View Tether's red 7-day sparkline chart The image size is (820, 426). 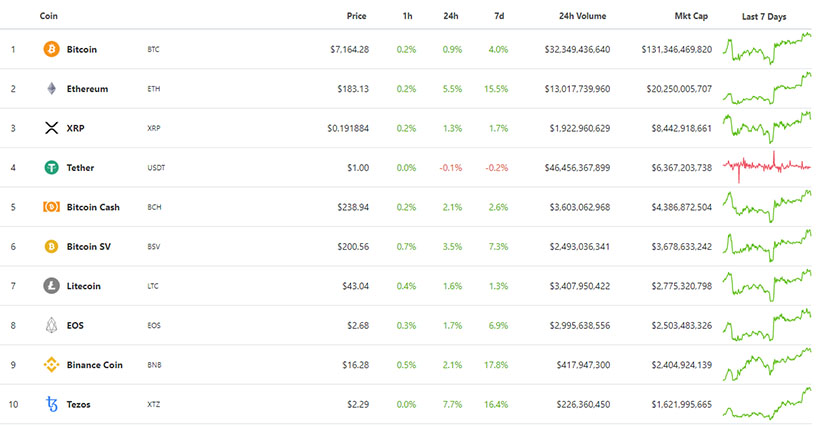pos(767,166)
